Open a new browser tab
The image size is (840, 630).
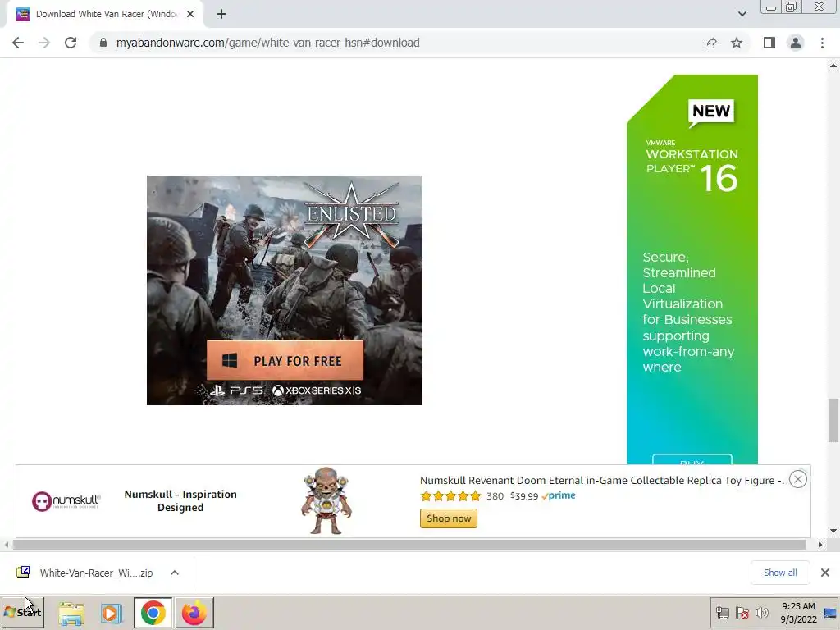click(x=221, y=15)
